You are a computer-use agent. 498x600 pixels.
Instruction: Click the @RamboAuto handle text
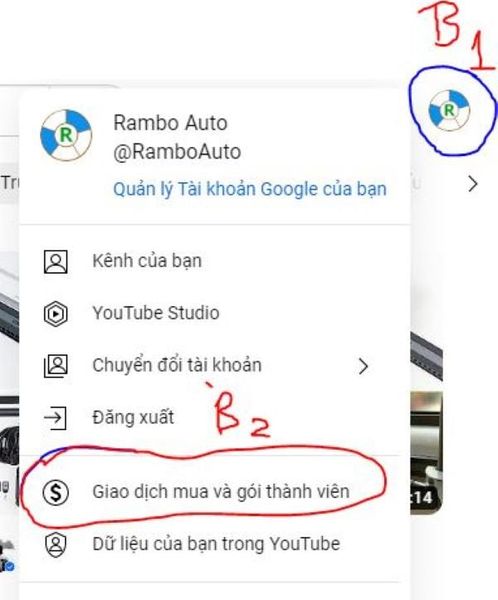point(177,152)
